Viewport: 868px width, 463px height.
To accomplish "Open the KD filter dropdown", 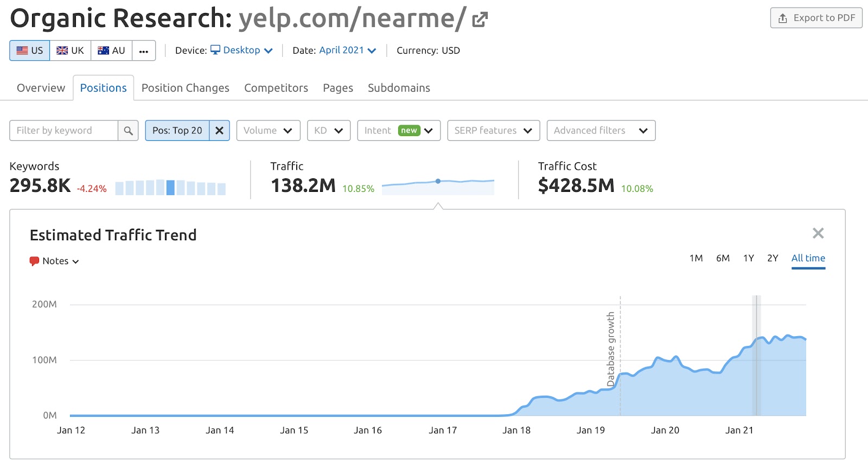I will coord(329,131).
